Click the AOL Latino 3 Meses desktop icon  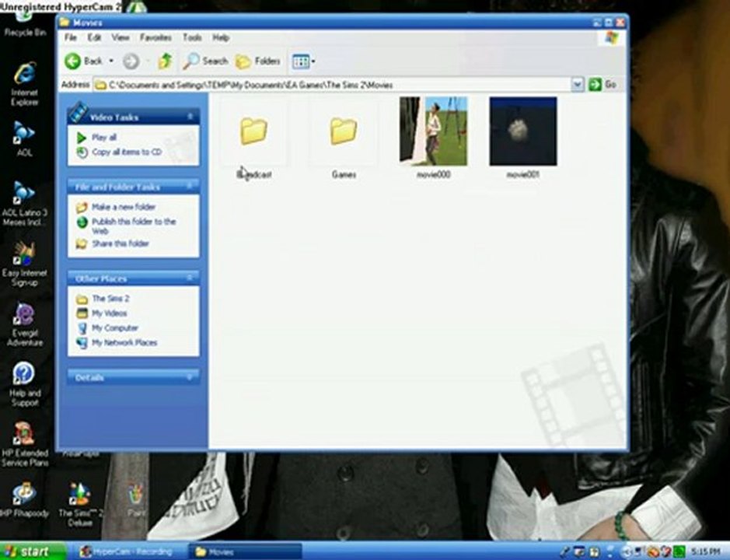tap(25, 204)
